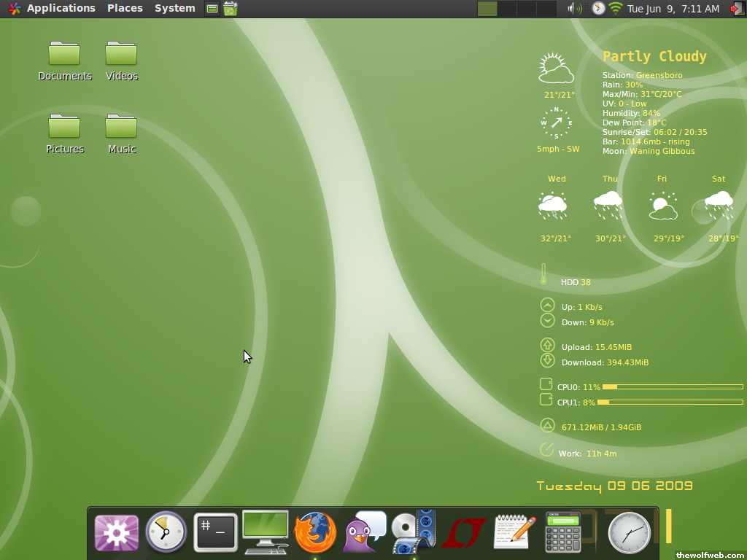Viewport: 747px width, 560px height.
Task: Open the Applications menu
Action: click(61, 8)
